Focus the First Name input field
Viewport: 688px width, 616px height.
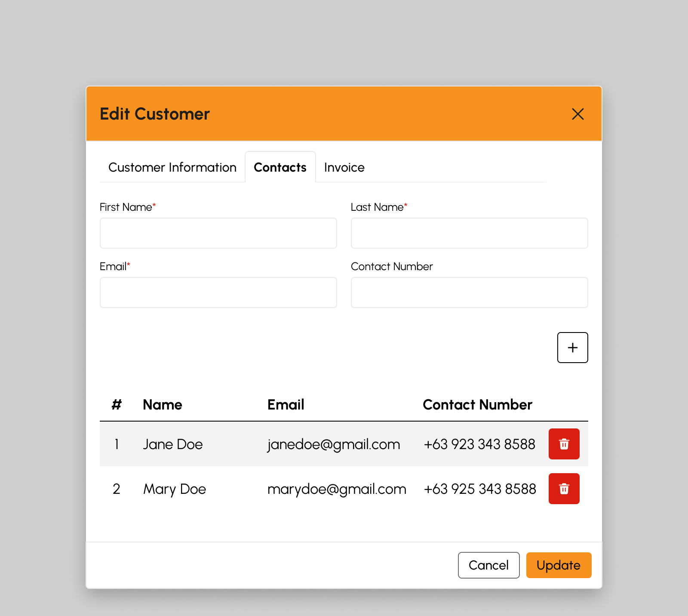[x=218, y=233]
